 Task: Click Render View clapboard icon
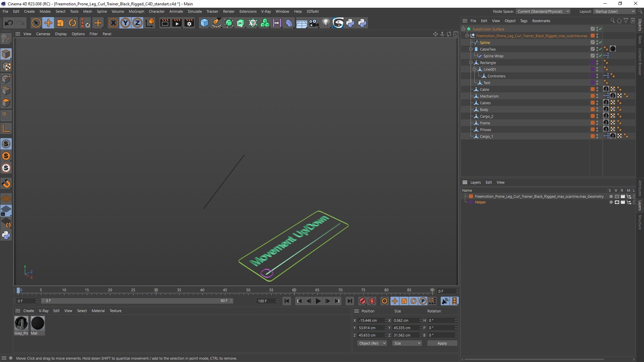point(165,23)
